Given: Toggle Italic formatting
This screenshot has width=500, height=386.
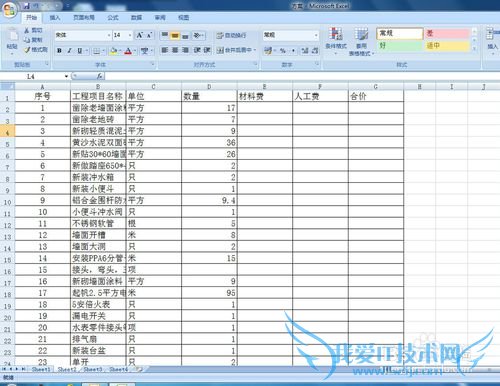Looking at the screenshot, I should click(69, 51).
